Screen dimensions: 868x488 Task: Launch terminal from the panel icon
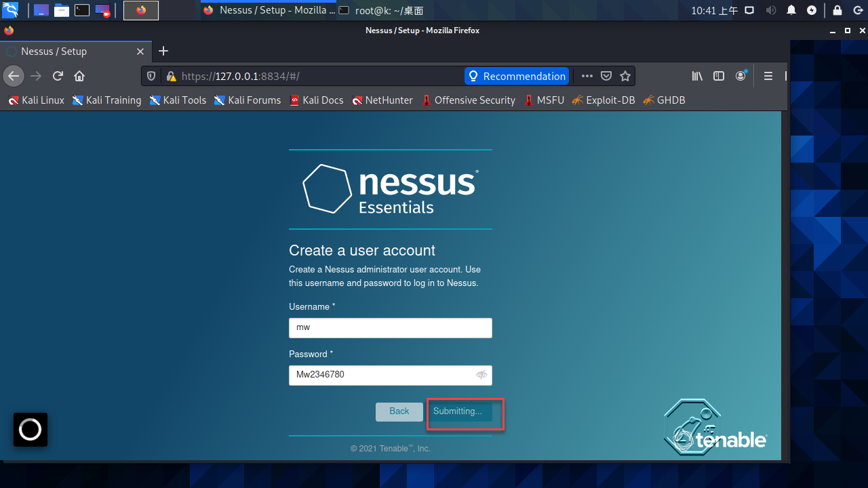click(82, 10)
